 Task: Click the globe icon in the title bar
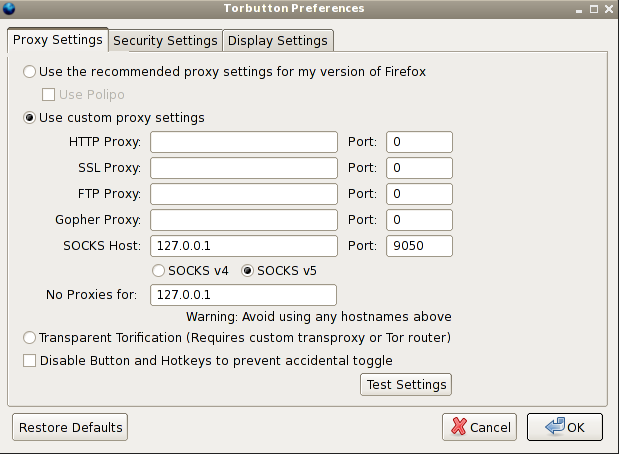pyautogui.click(x=9, y=8)
